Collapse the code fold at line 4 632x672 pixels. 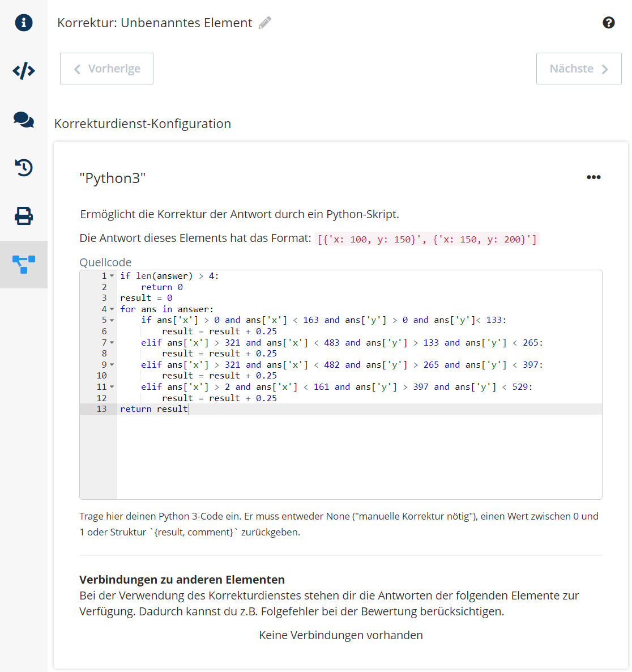tap(112, 309)
